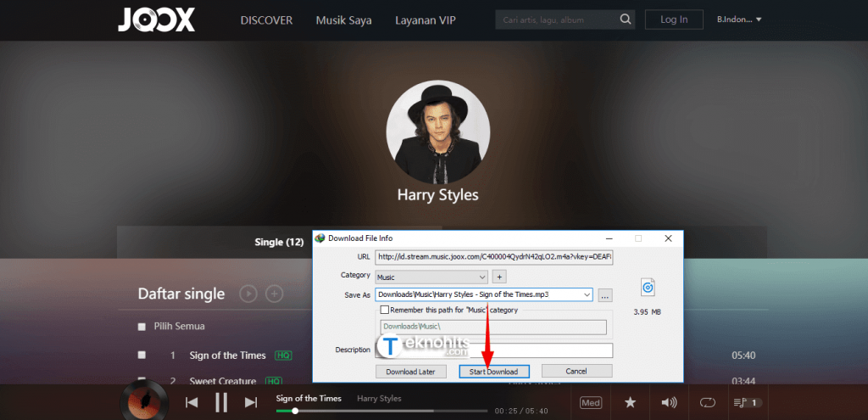Click the Description field
This screenshot has height=420, width=868.
point(494,350)
